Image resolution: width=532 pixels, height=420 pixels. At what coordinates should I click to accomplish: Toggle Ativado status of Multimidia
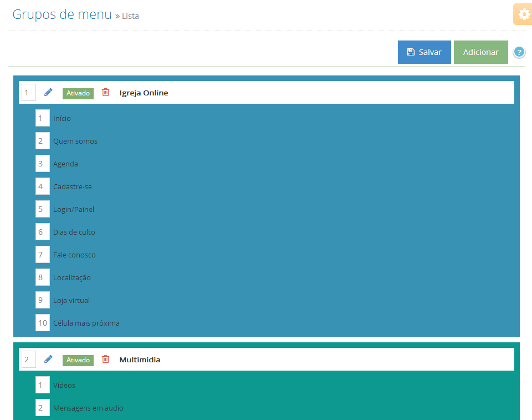78,360
